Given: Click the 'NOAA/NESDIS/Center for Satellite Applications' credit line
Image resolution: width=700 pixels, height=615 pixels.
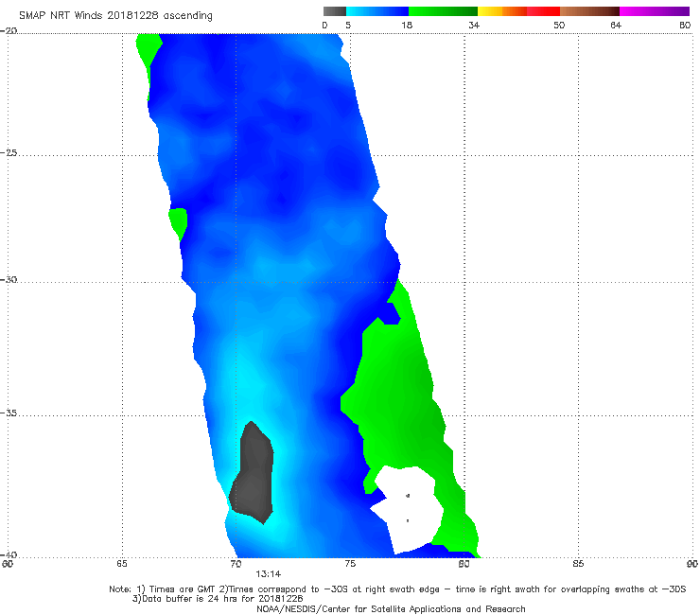Looking at the screenshot, I should [391, 608].
